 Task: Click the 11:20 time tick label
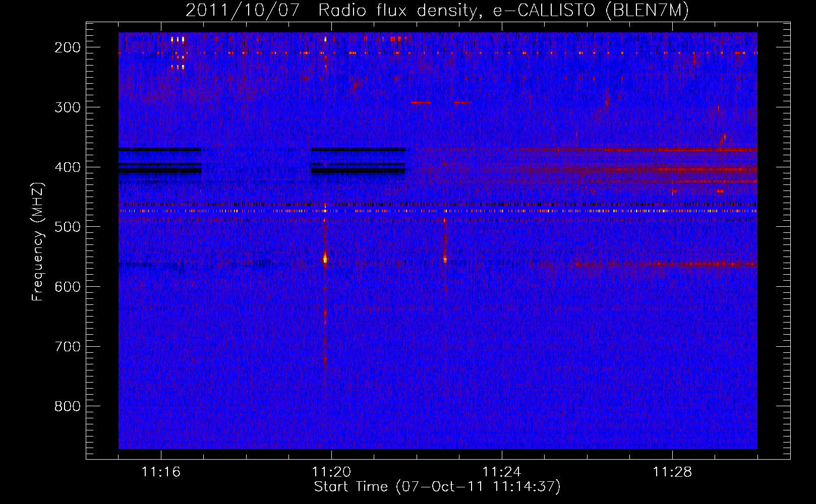[x=331, y=472]
